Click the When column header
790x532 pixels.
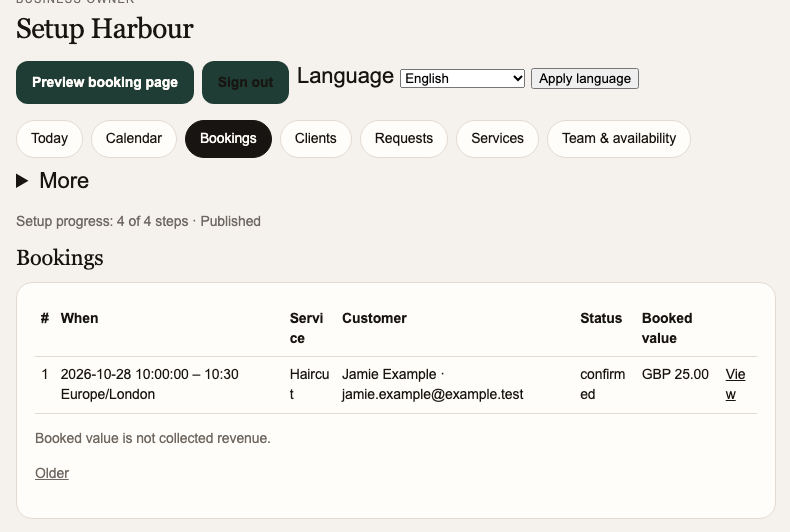coord(80,318)
